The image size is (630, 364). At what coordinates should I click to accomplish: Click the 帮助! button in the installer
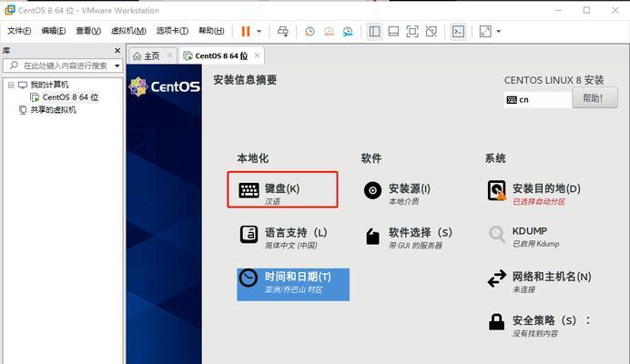[594, 98]
